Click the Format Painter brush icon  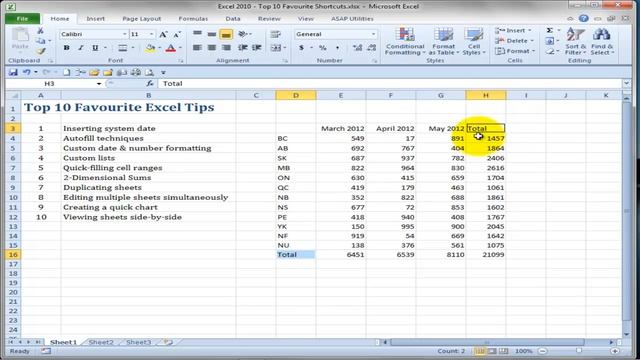tap(40, 51)
